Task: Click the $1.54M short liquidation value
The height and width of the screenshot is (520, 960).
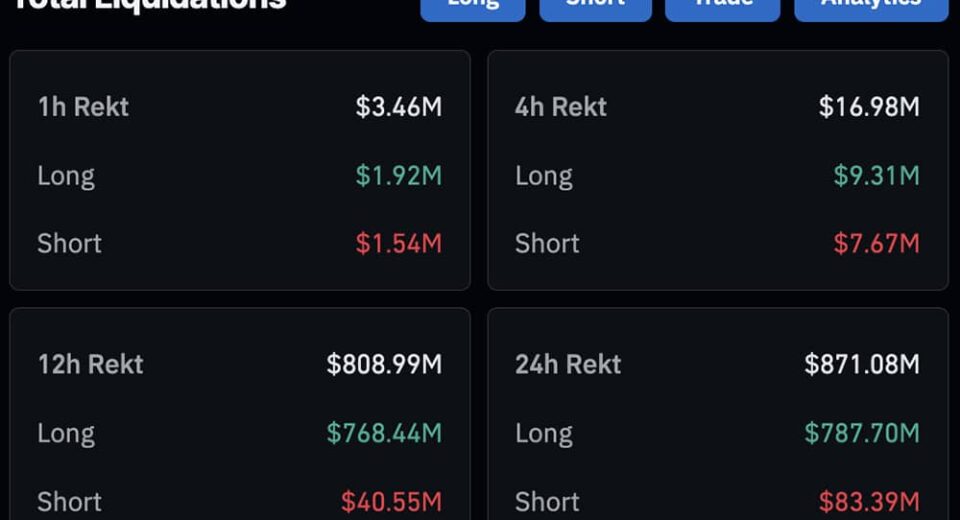Action: (x=398, y=243)
